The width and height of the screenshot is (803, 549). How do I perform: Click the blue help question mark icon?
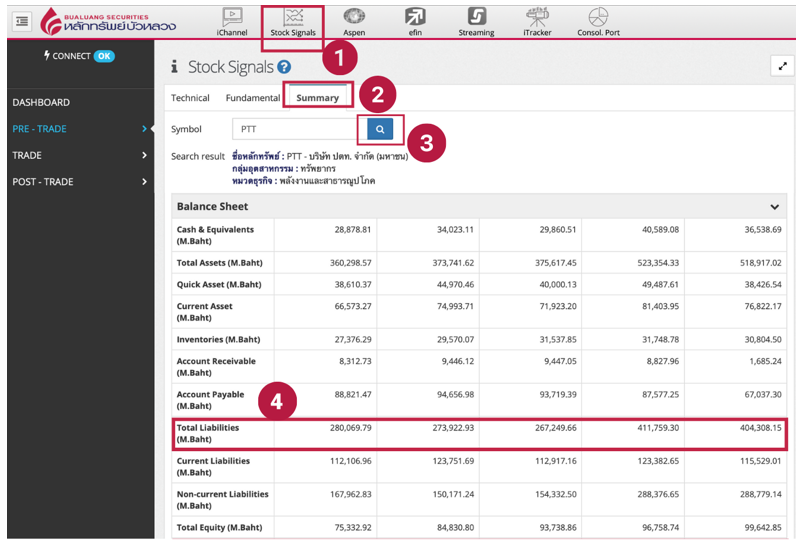[284, 67]
